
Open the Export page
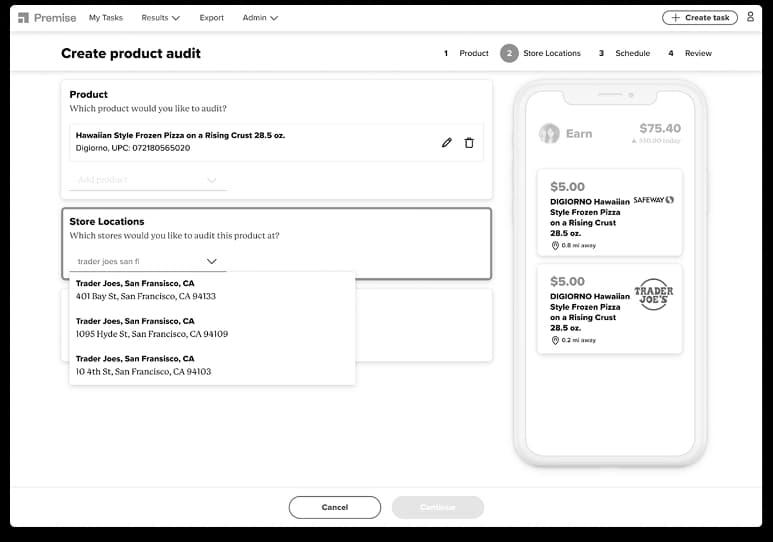click(211, 18)
